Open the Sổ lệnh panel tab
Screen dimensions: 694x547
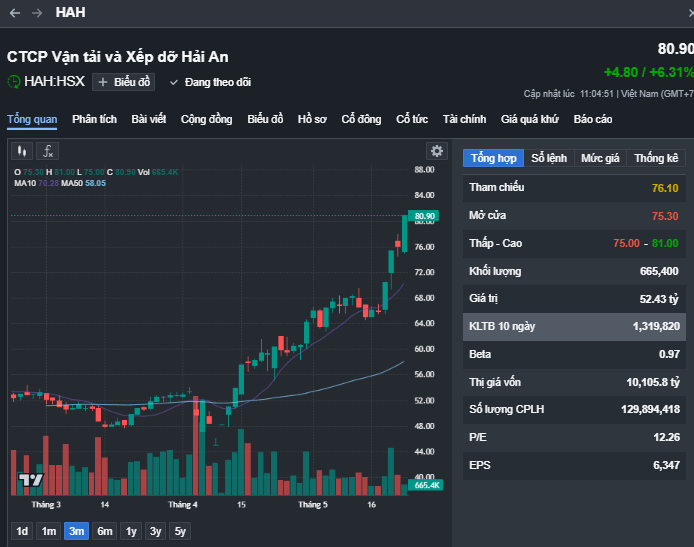click(x=549, y=158)
